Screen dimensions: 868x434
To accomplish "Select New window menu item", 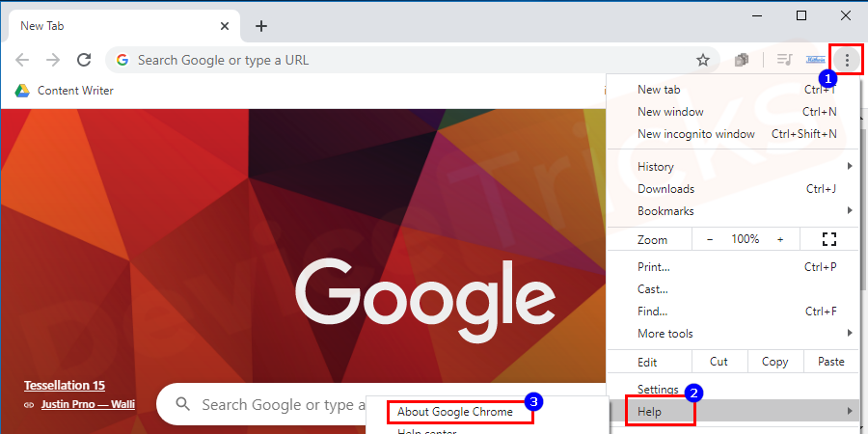I will 733,112.
